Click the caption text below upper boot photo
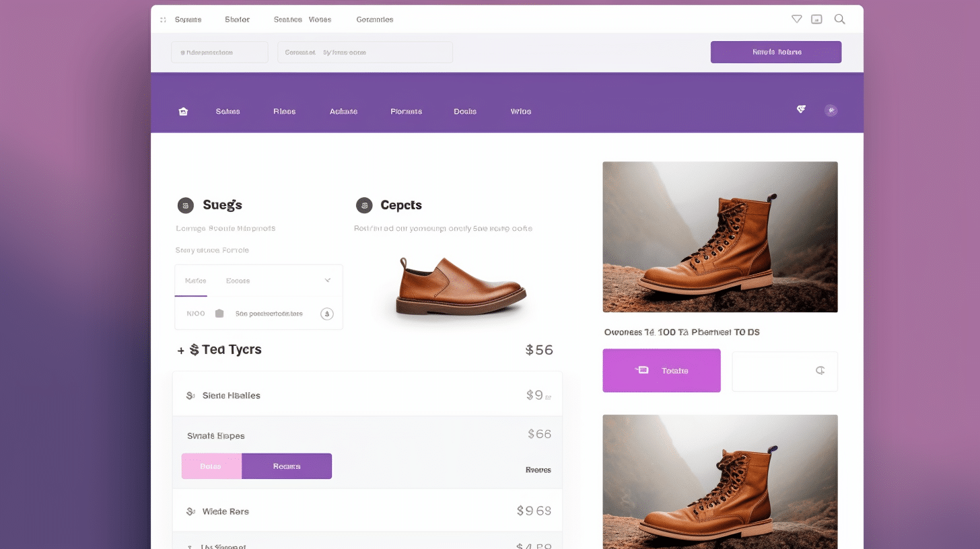The image size is (980, 549). point(682,332)
